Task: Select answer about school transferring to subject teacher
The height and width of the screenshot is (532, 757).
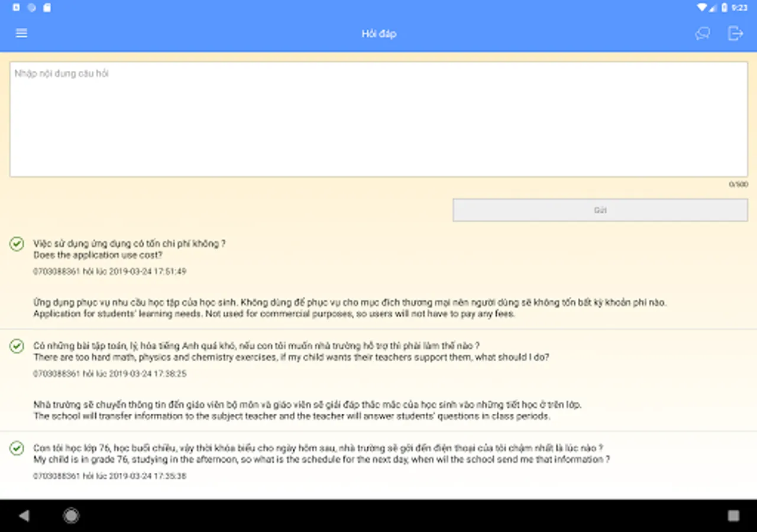Action: pos(308,410)
